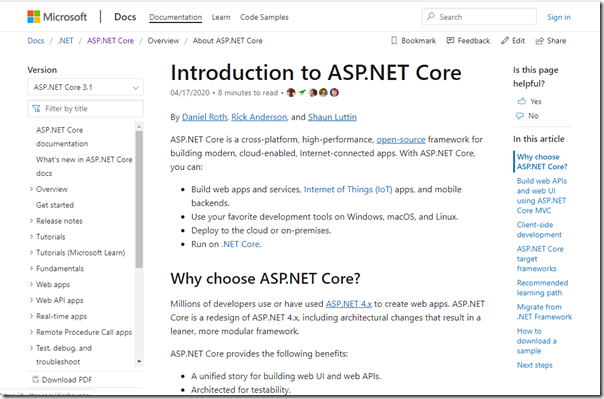Jump to ASP.NET Core target frameworks section

tap(540, 258)
